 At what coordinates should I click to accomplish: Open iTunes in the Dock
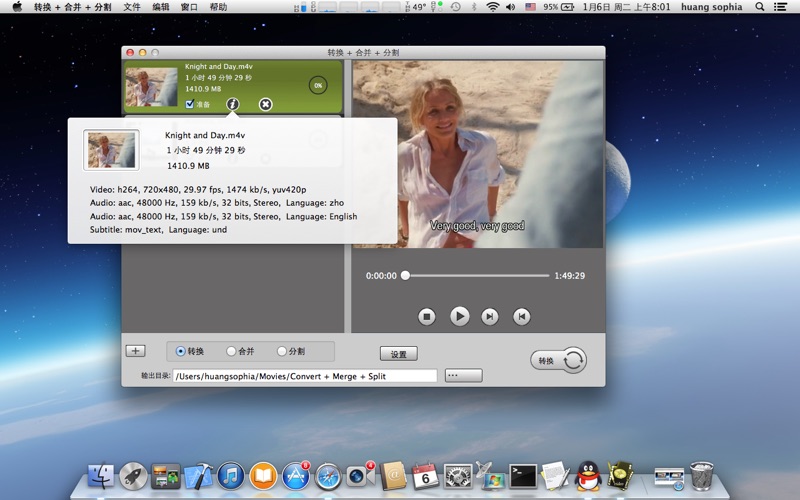231,476
